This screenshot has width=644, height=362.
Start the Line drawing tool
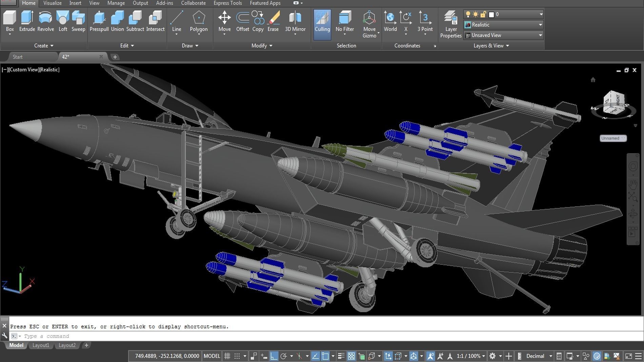pos(177,21)
